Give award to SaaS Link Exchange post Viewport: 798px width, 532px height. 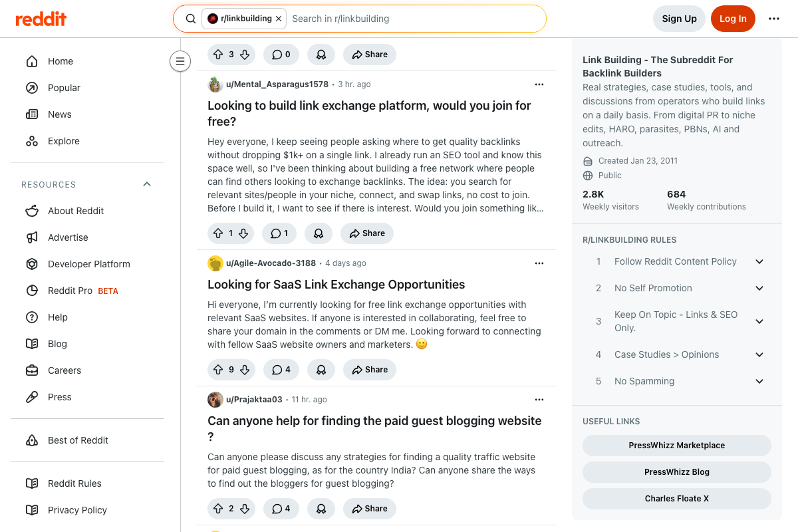coord(321,370)
